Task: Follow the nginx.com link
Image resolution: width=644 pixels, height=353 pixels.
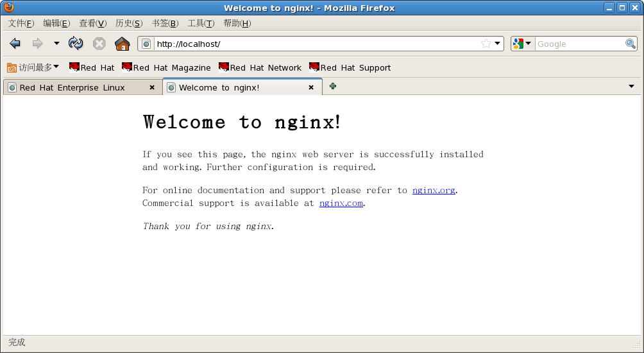Action: tap(341, 203)
